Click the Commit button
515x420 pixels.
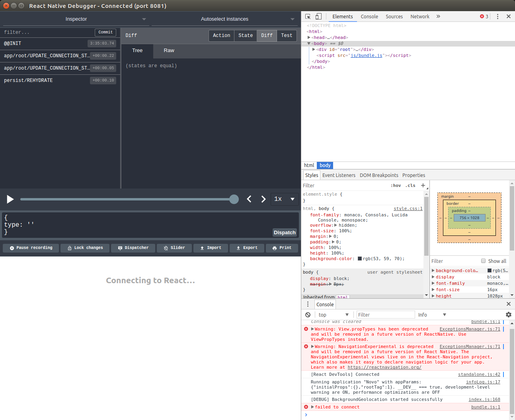pos(105,32)
